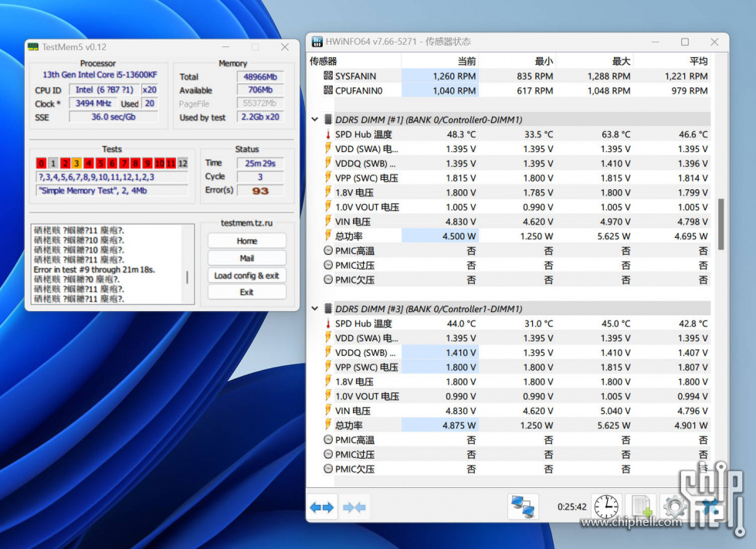Open the testmem.tz.ru link
Screen dimensions: 756x549
point(247,223)
